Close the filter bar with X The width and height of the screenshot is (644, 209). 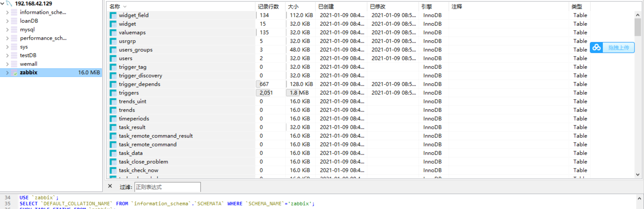(x=110, y=186)
